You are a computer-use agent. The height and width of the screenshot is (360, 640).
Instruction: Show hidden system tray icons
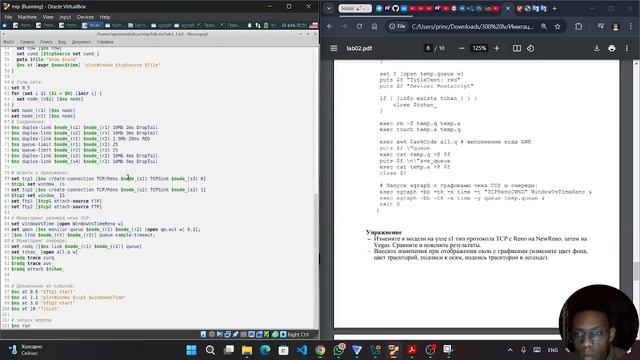pos(510,350)
